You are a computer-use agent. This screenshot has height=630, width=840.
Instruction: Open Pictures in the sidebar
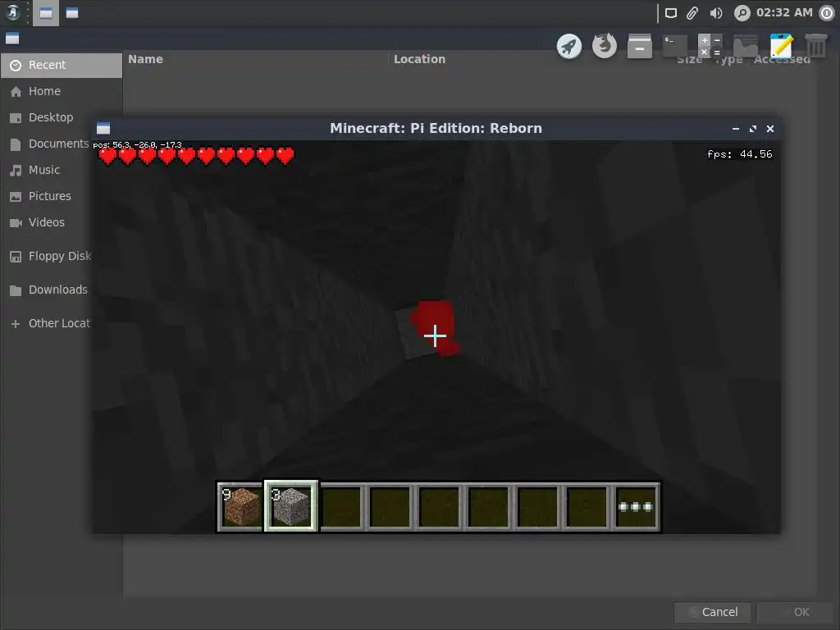pyautogui.click(x=47, y=196)
